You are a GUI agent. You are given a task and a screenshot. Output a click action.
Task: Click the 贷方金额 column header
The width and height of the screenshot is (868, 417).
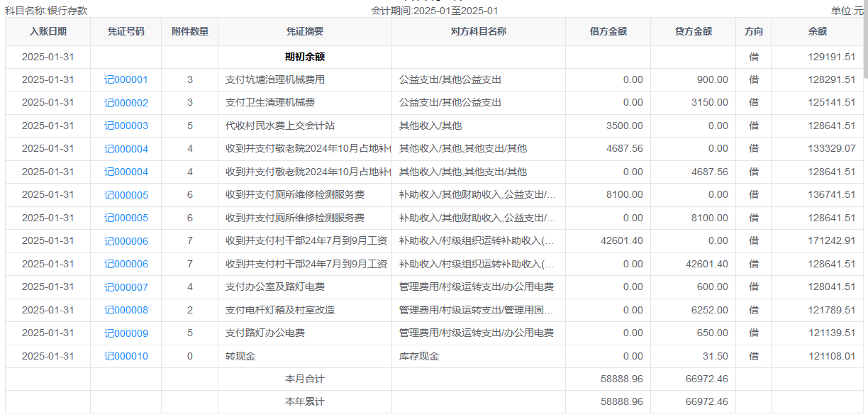694,32
